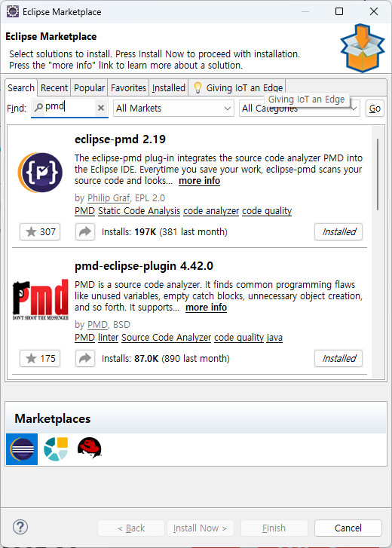392x548 pixels.
Task: Select the Red Hat marketplace icon
Action: tap(90, 448)
